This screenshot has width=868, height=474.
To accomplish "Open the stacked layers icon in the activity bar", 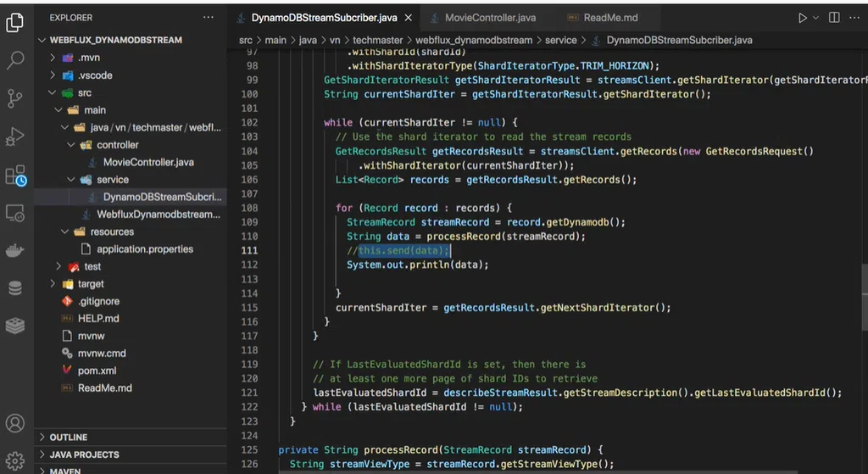I will [15, 326].
